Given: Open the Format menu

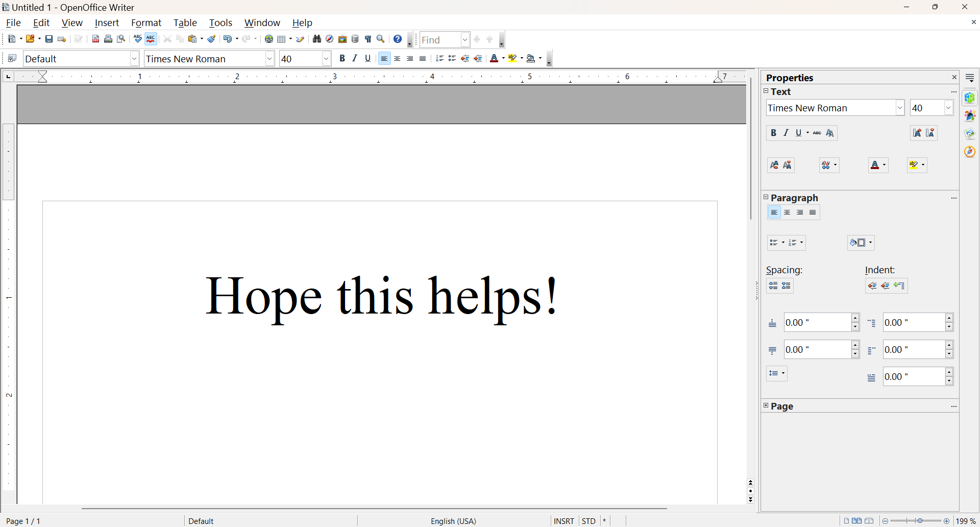Looking at the screenshot, I should [x=146, y=23].
